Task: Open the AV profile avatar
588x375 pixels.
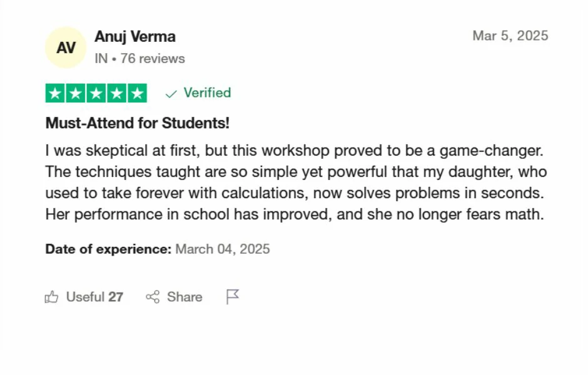Action: pos(66,47)
